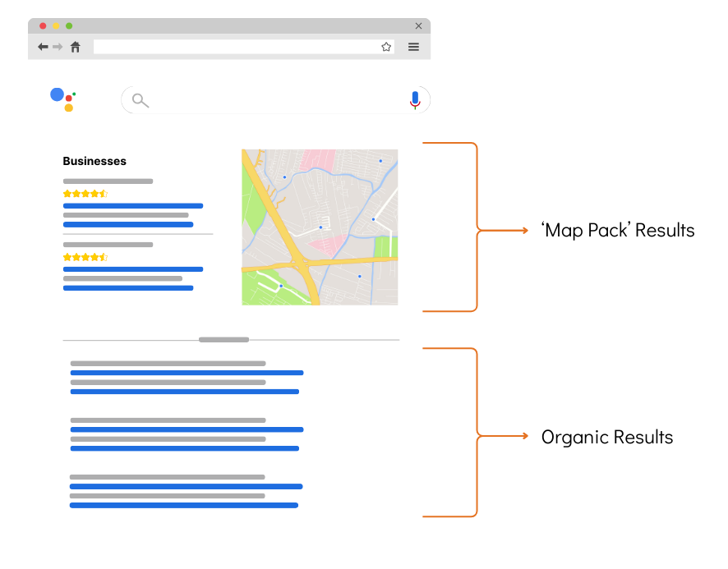Click the browser forward arrow
Image resolution: width=728 pixels, height=569 pixels.
click(x=58, y=47)
